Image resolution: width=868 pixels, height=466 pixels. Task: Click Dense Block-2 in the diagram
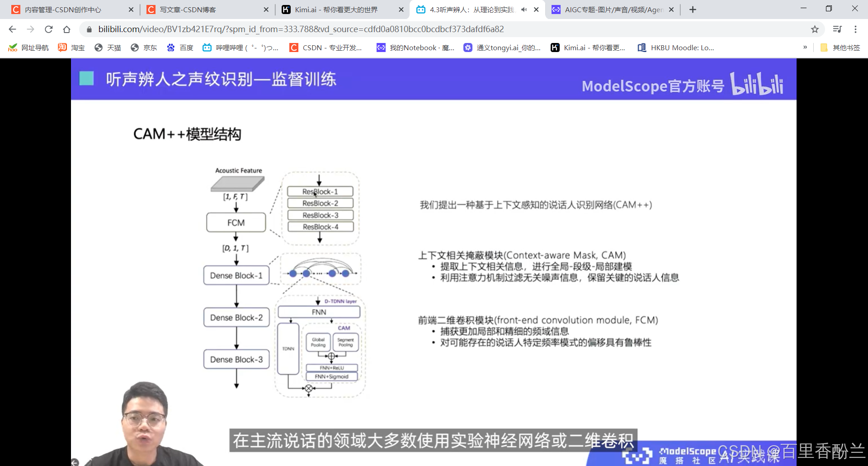click(236, 318)
